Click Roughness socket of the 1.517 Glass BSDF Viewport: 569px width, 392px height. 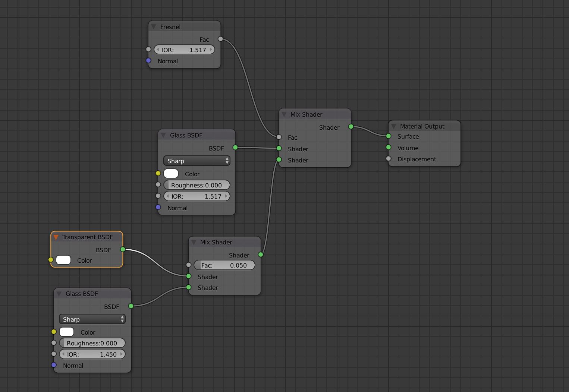point(158,184)
